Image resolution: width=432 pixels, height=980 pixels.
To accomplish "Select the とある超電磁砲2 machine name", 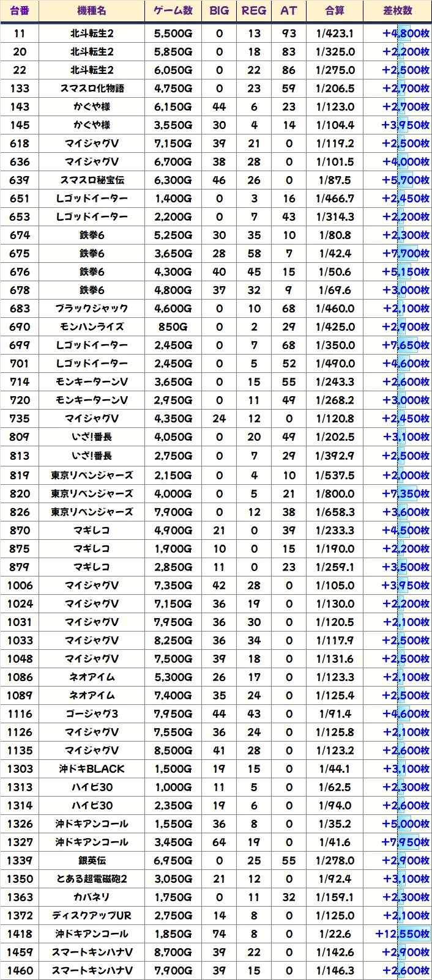I will (92, 879).
